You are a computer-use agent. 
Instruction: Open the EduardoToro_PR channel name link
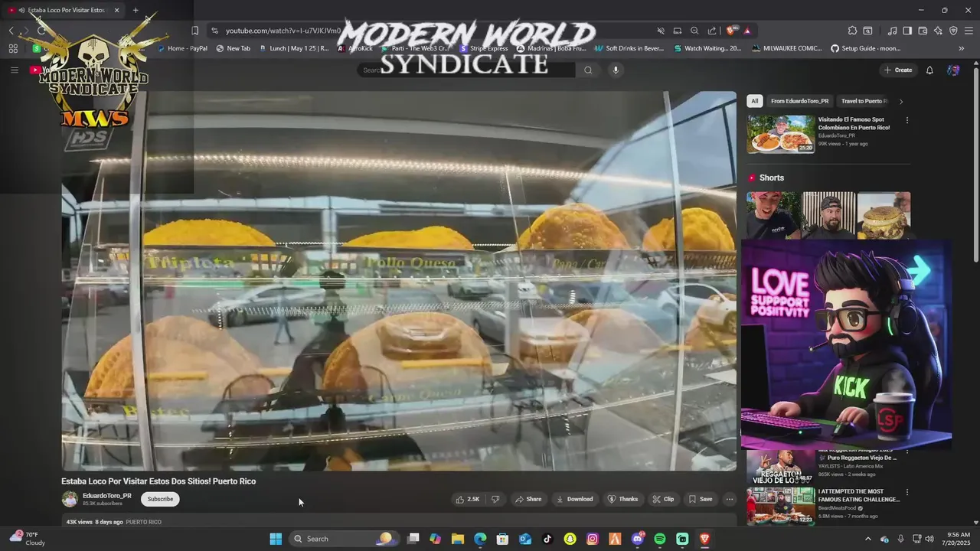pyautogui.click(x=107, y=496)
